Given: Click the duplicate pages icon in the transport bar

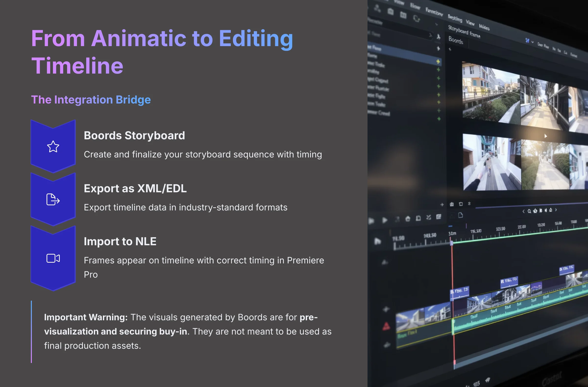Looking at the screenshot, I should tap(418, 218).
